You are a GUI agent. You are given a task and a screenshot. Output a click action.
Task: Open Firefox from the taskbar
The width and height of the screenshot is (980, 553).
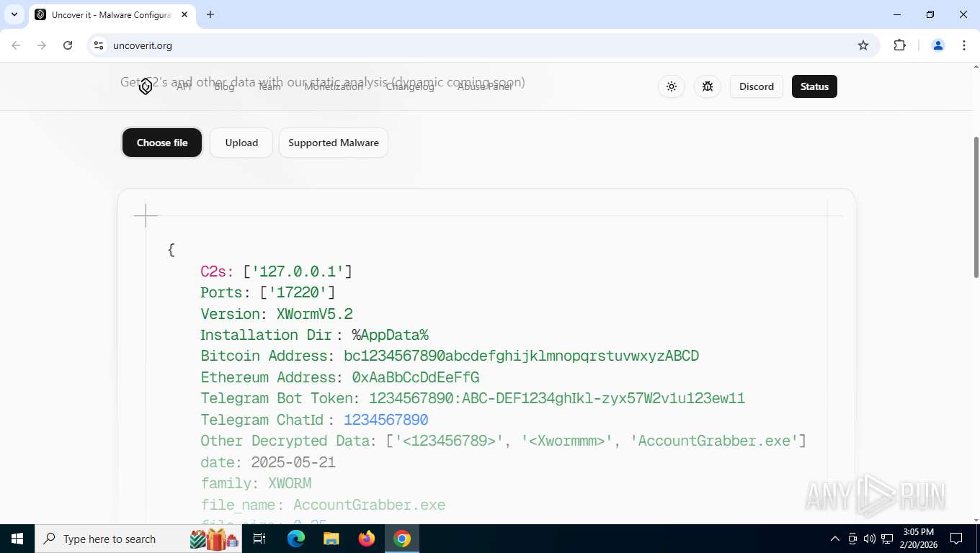(367, 539)
